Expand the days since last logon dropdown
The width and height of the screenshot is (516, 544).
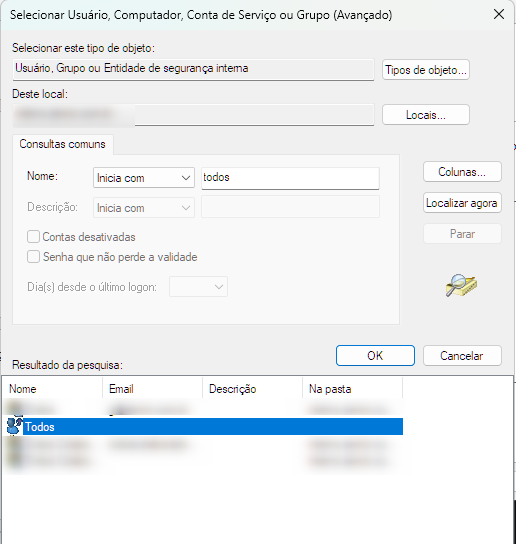[x=198, y=287]
